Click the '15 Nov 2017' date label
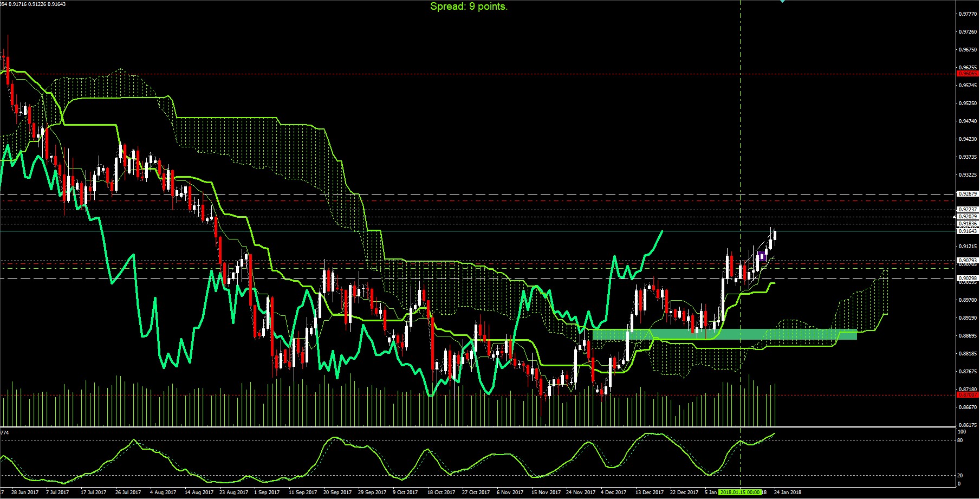This screenshot has height=499, width=980. 546,492
